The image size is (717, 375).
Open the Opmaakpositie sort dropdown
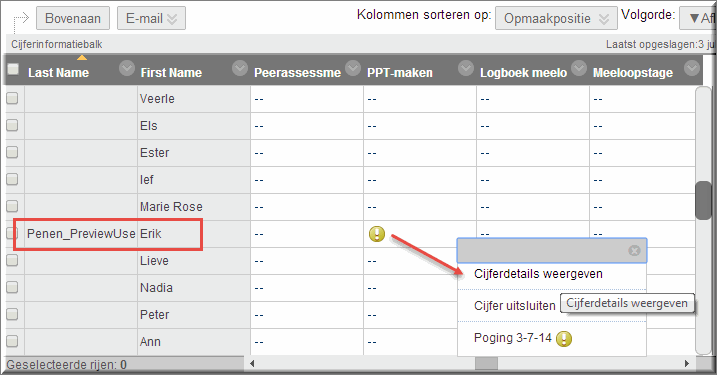(x=556, y=18)
